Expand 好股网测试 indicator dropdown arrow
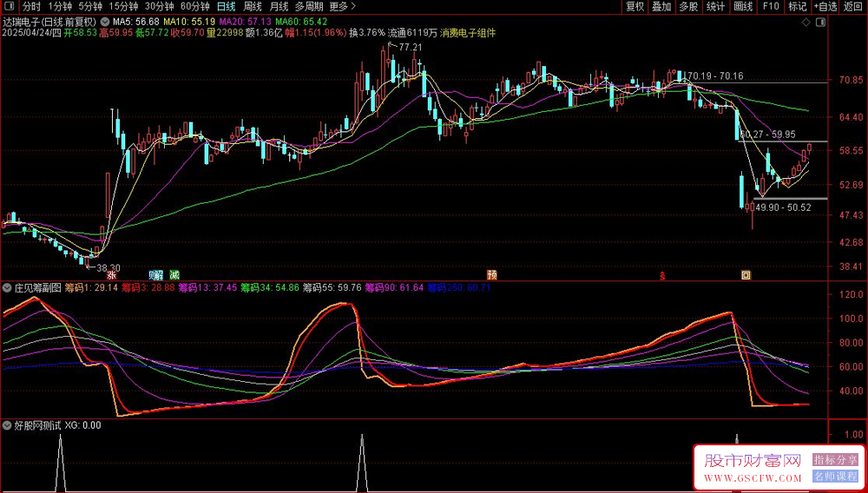 pos(7,425)
